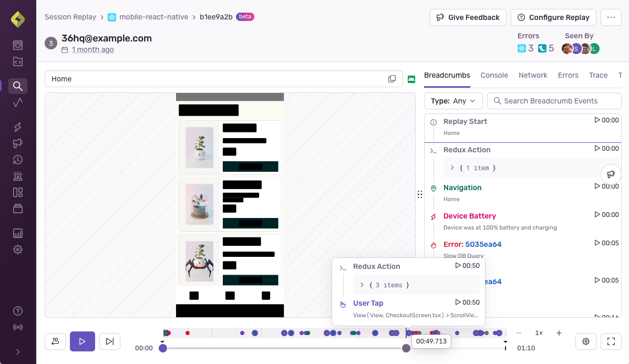The width and height of the screenshot is (629, 364).
Task: Select the User Tap breadcrumb title
Action: tap(368, 304)
